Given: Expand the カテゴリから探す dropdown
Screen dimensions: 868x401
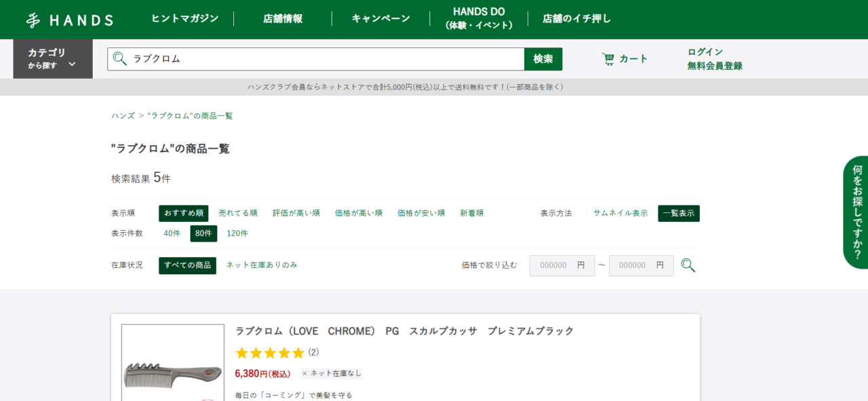Looking at the screenshot, I should (53, 59).
